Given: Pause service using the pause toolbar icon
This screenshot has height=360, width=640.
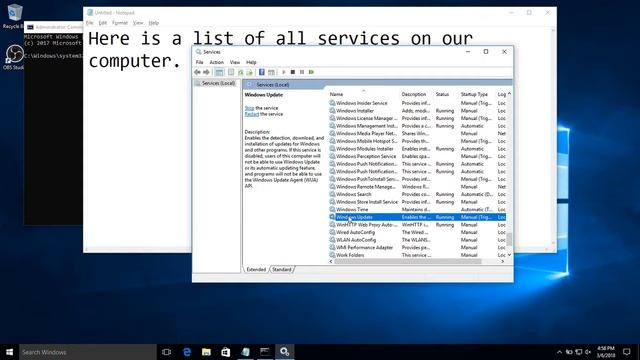Looking at the screenshot, I should (302, 72).
